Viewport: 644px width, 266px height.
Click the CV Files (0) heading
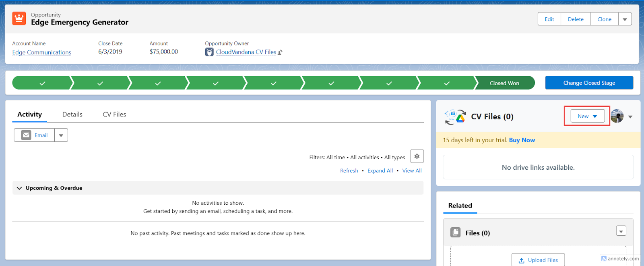pos(492,116)
